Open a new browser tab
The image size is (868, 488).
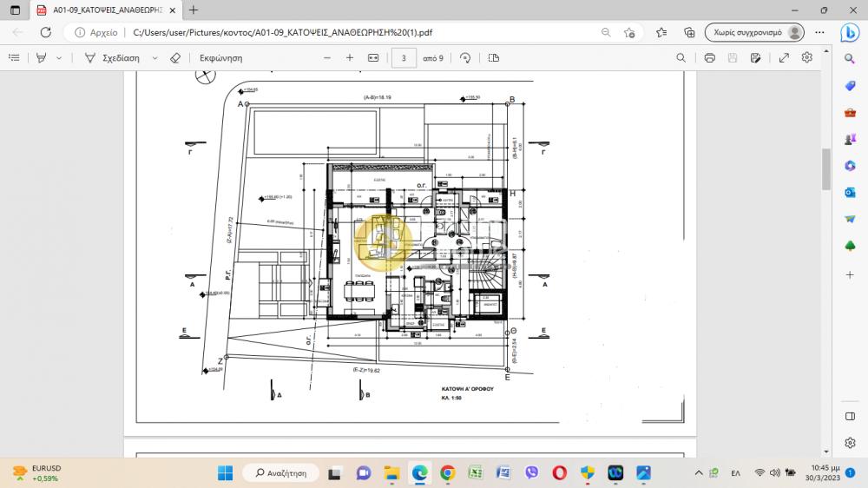point(193,10)
